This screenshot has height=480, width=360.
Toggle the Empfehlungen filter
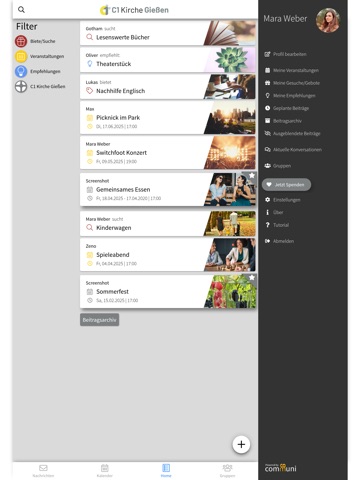(x=38, y=71)
